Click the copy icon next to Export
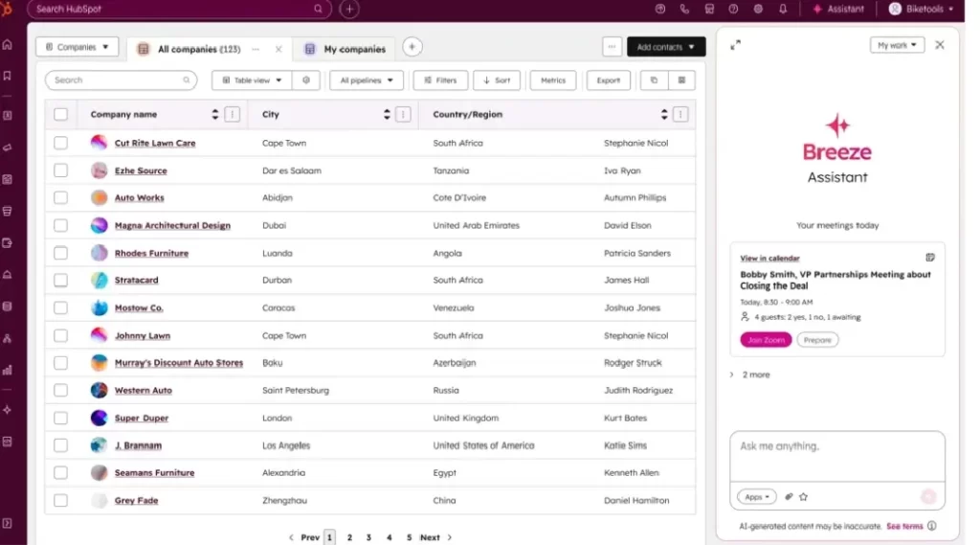 coord(654,80)
